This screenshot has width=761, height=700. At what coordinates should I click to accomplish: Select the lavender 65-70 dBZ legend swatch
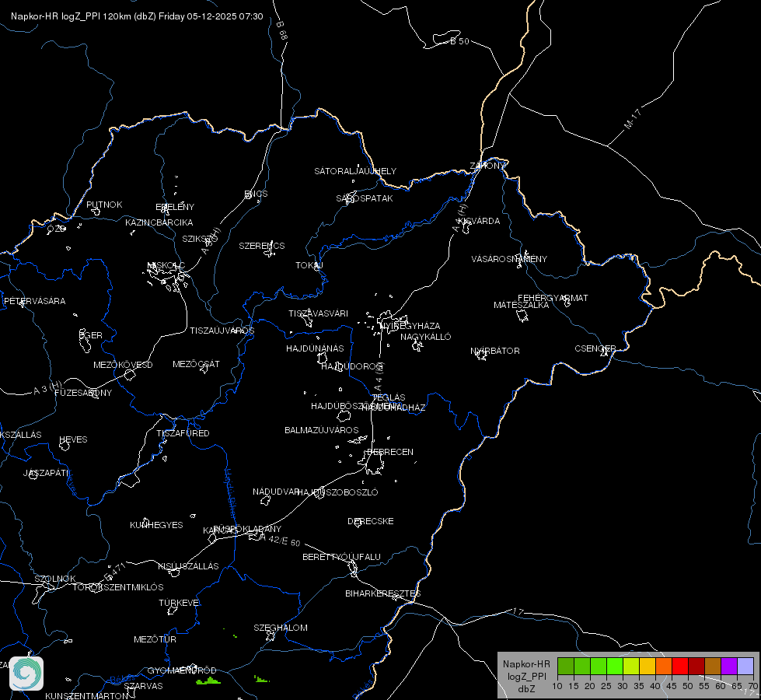pyautogui.click(x=745, y=666)
